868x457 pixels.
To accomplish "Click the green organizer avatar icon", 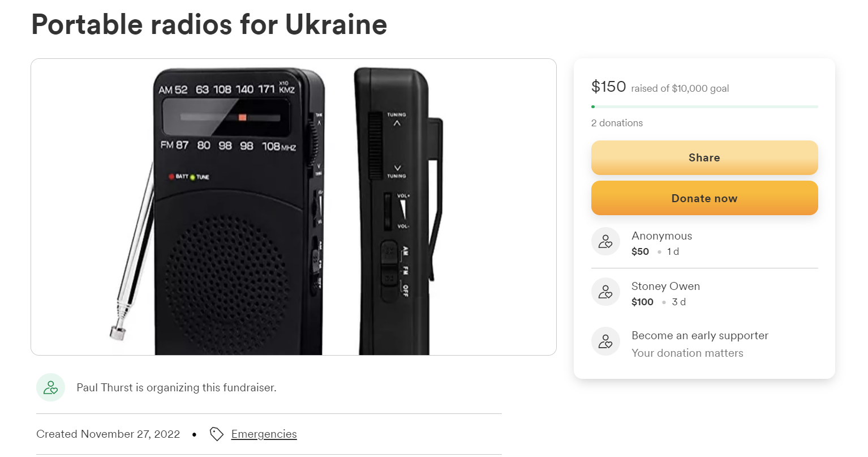I will coord(50,387).
